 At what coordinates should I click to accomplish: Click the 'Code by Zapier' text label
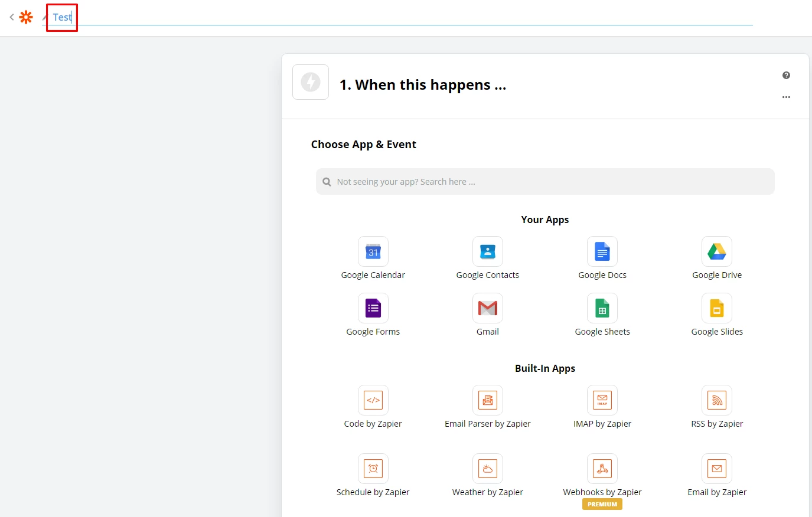tap(373, 424)
